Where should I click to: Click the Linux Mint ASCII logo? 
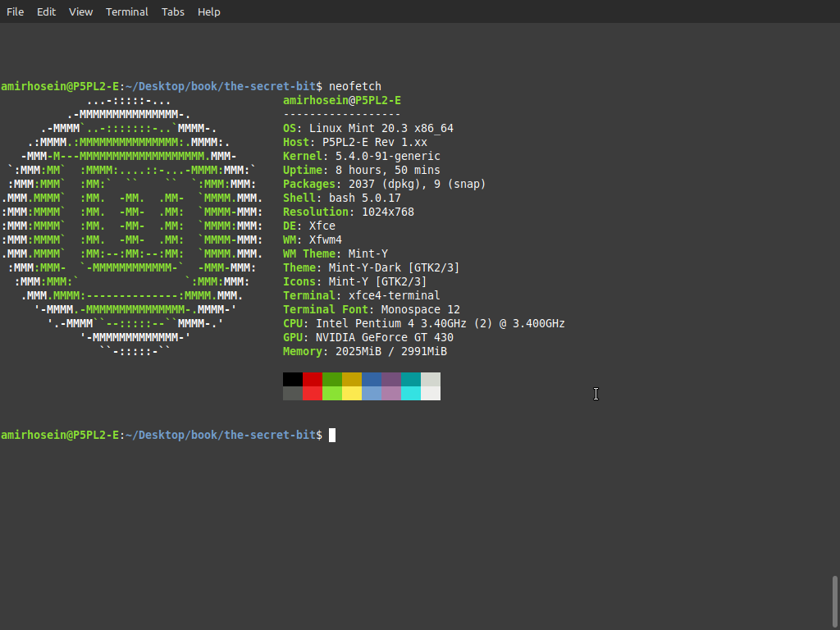(132, 226)
